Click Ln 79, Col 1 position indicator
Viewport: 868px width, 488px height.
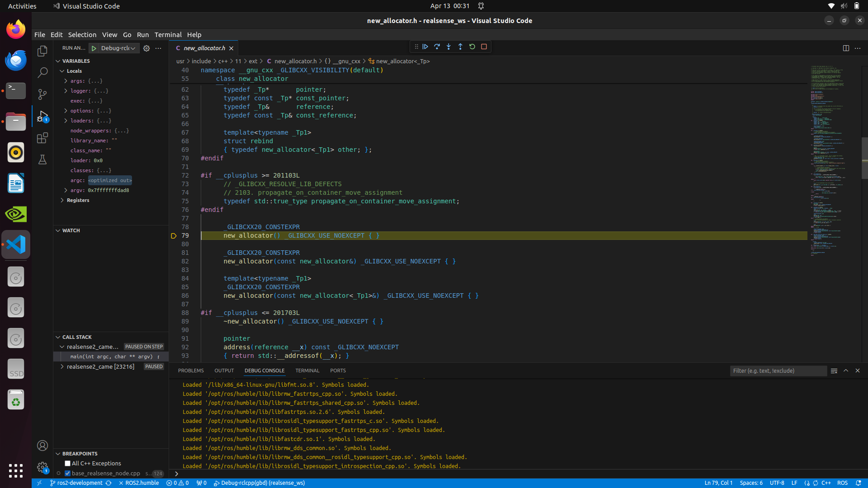point(718,483)
